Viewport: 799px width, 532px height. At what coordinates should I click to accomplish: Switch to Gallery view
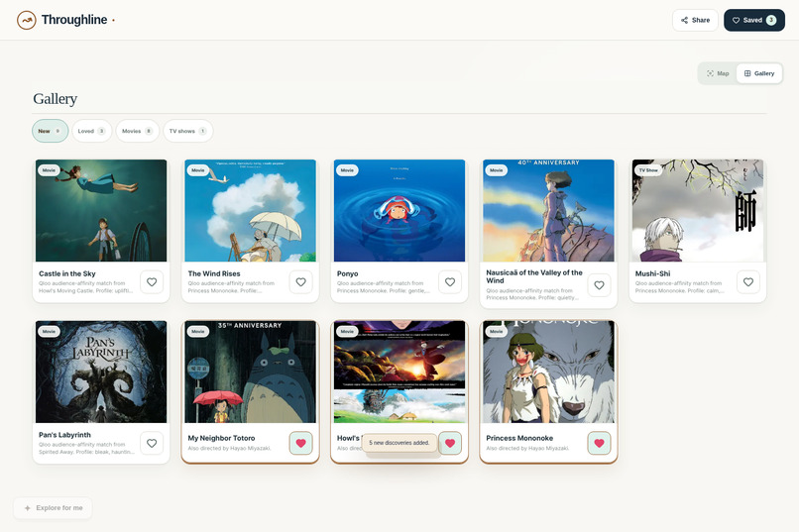tap(759, 73)
